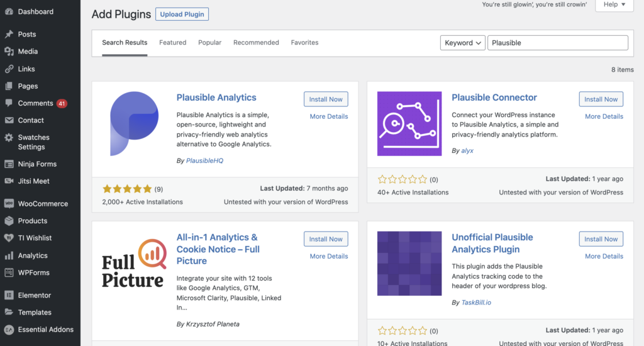Open More Details for All-in-1 Analytics
Viewport: 644px width, 346px height.
(x=328, y=256)
